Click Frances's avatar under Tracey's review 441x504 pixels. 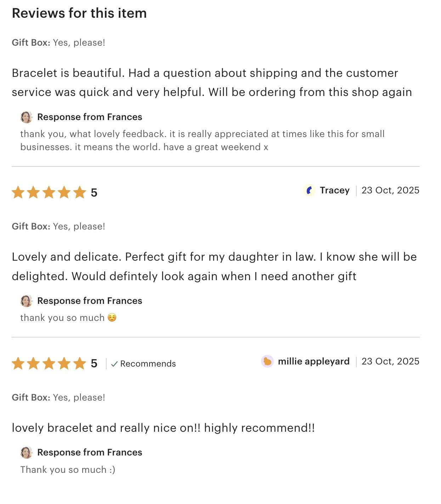[x=26, y=301]
